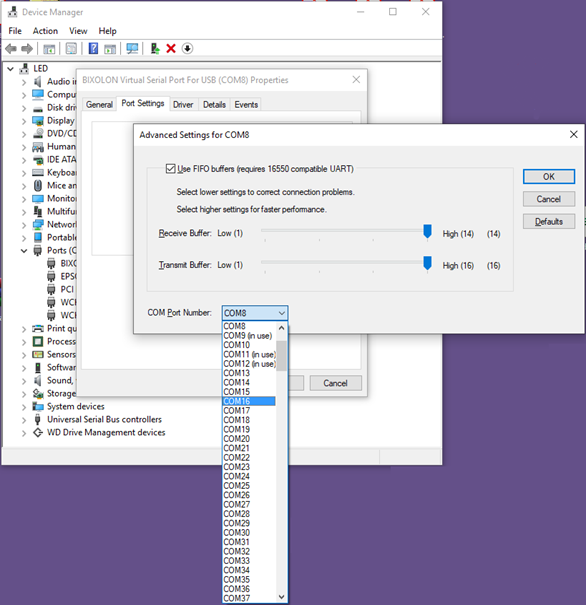Viewport: 586px width, 605px height.
Task: Click the Forward arrow toolbar icon
Action: 27,49
